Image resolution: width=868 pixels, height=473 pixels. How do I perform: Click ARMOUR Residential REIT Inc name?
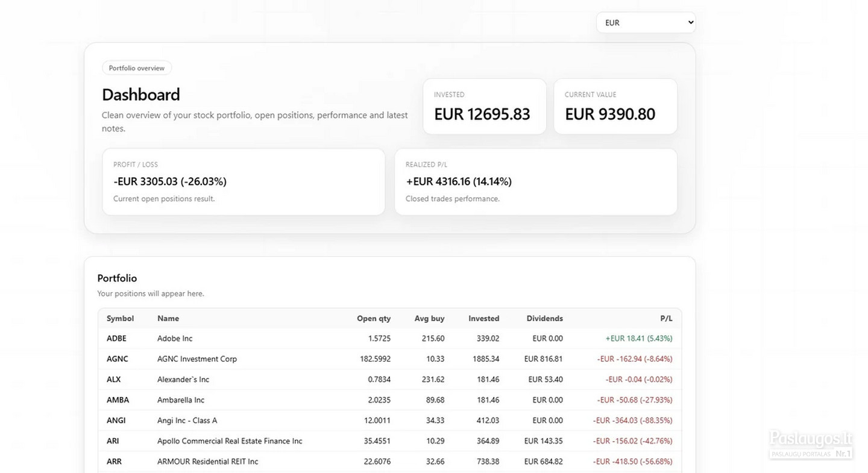207,462
